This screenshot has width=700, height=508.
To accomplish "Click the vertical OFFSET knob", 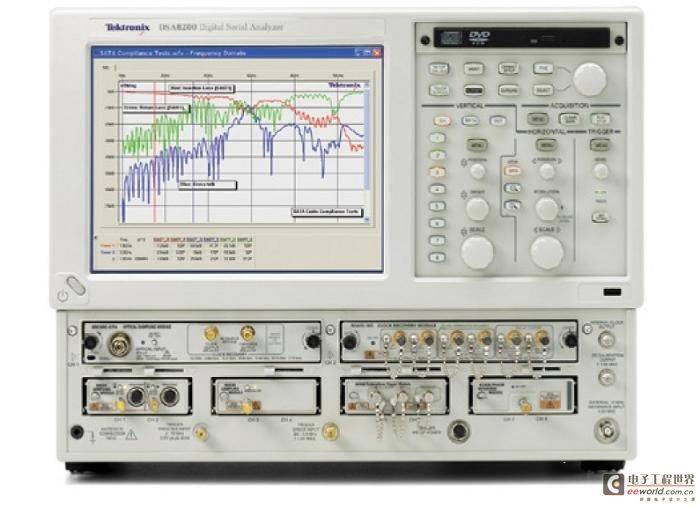I will (x=477, y=208).
